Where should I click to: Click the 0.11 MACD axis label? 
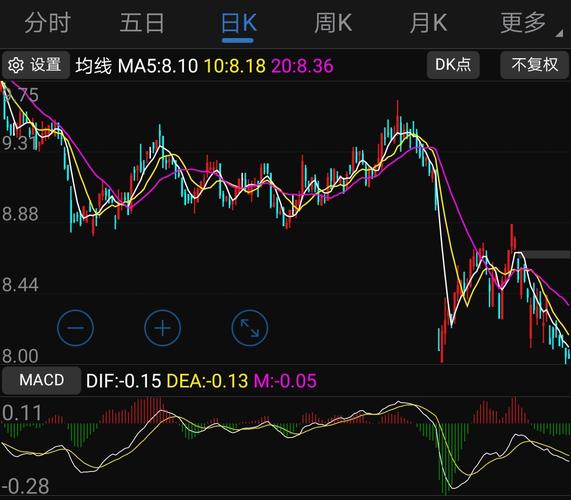(x=22, y=413)
